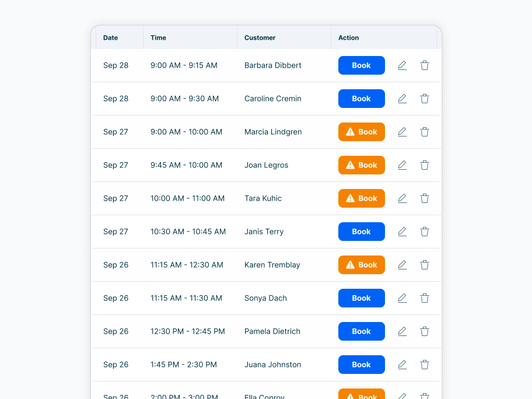Viewport: 532px width, 399px height.
Task: Edit Sonya Dach's booking
Action: pos(402,298)
